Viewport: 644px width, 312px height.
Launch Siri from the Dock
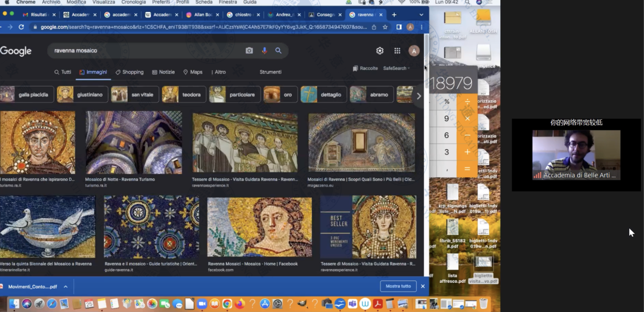tap(27, 304)
